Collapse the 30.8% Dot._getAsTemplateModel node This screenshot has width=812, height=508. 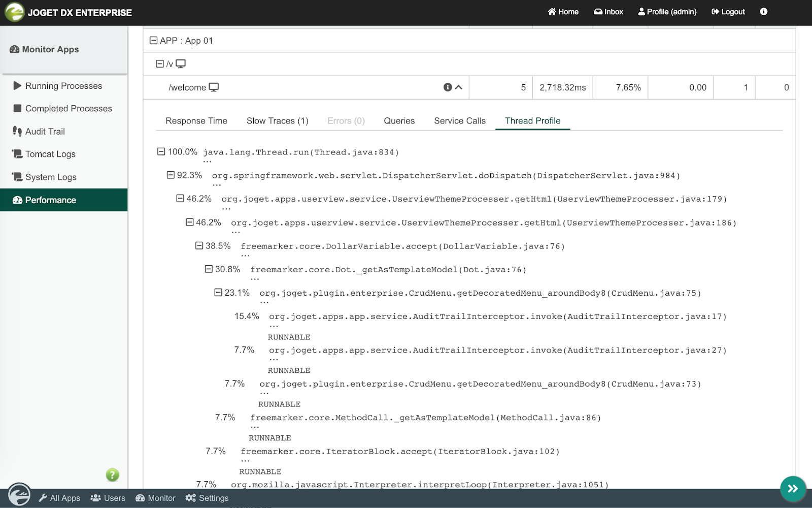(x=209, y=269)
